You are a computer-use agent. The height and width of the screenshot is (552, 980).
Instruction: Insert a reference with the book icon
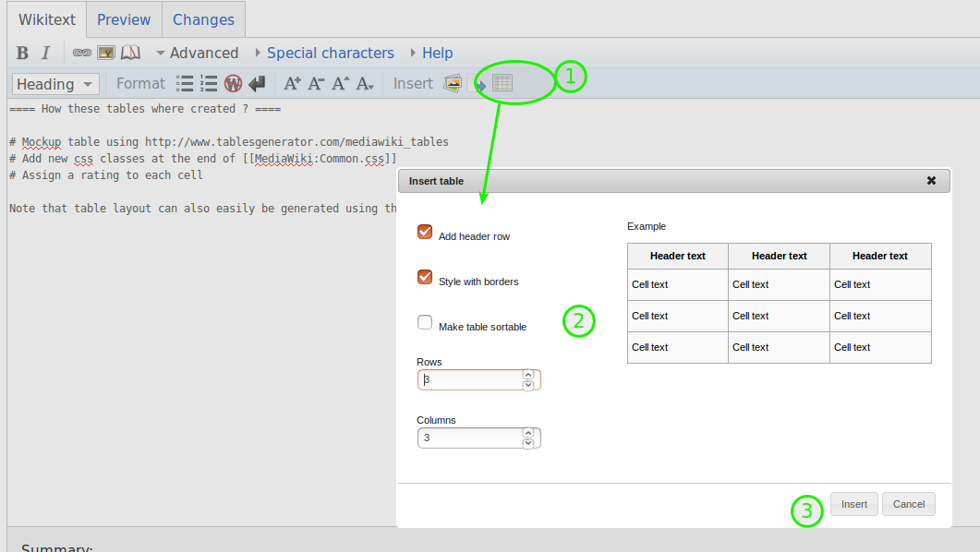130,54
